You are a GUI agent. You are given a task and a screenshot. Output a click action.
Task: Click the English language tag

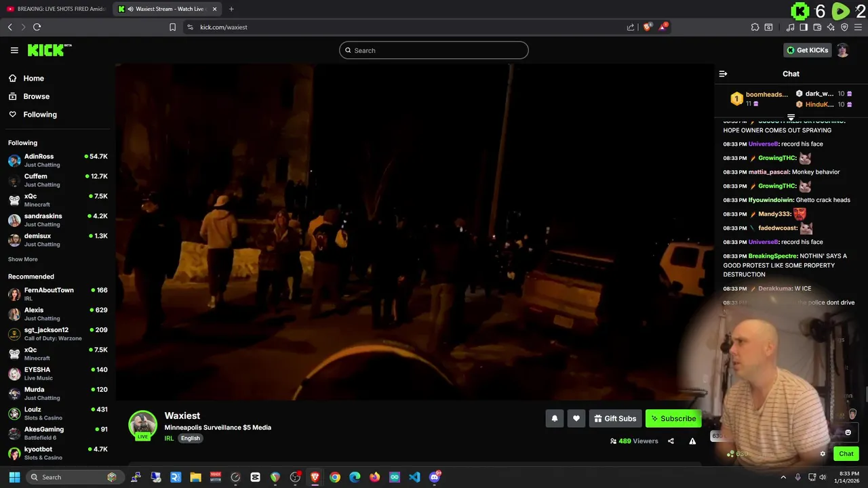click(x=190, y=439)
